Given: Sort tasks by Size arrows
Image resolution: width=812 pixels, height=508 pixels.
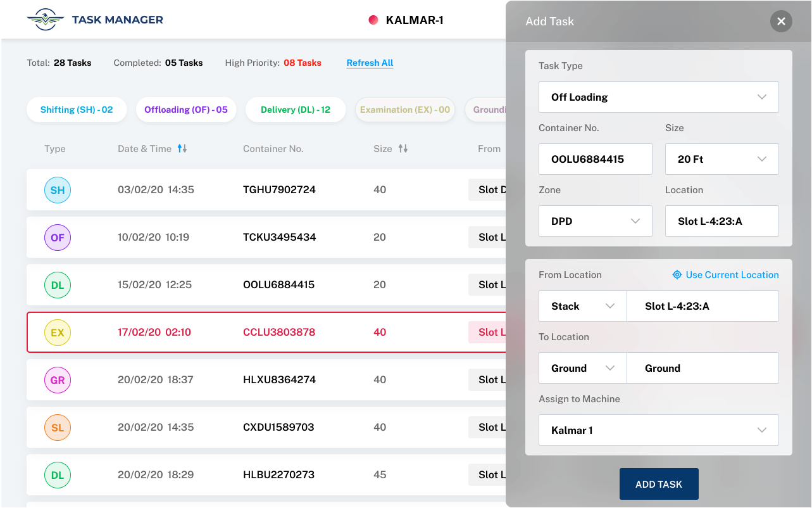Looking at the screenshot, I should [x=403, y=149].
